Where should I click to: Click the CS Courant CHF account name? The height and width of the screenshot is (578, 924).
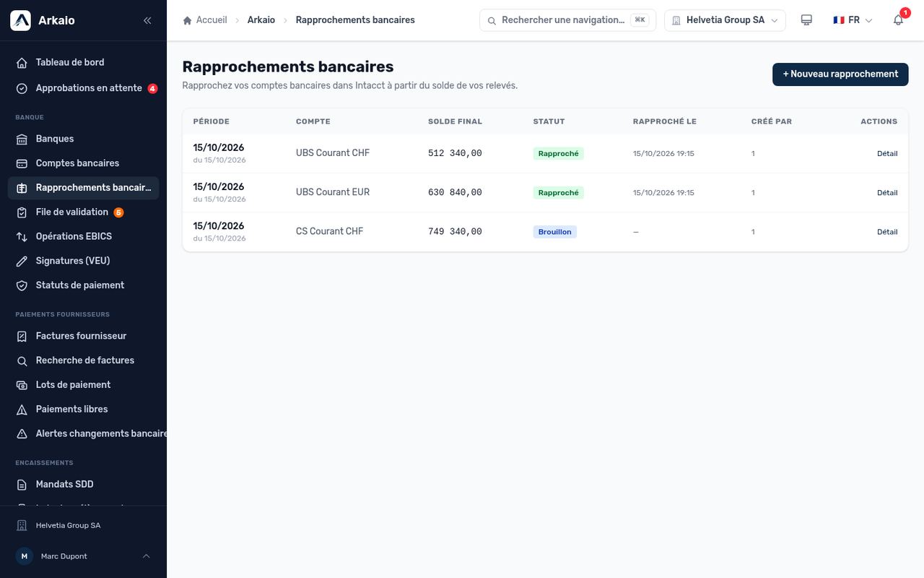329,231
